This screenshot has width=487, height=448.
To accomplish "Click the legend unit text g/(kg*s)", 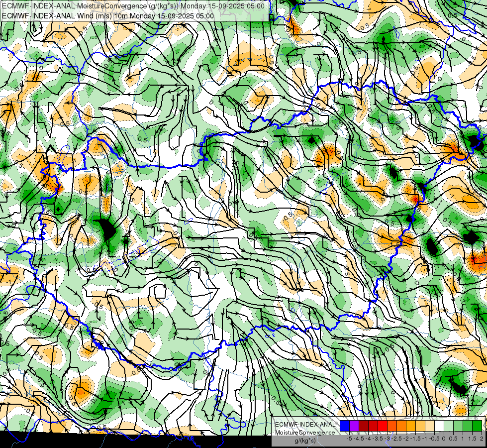I will pos(305,441).
